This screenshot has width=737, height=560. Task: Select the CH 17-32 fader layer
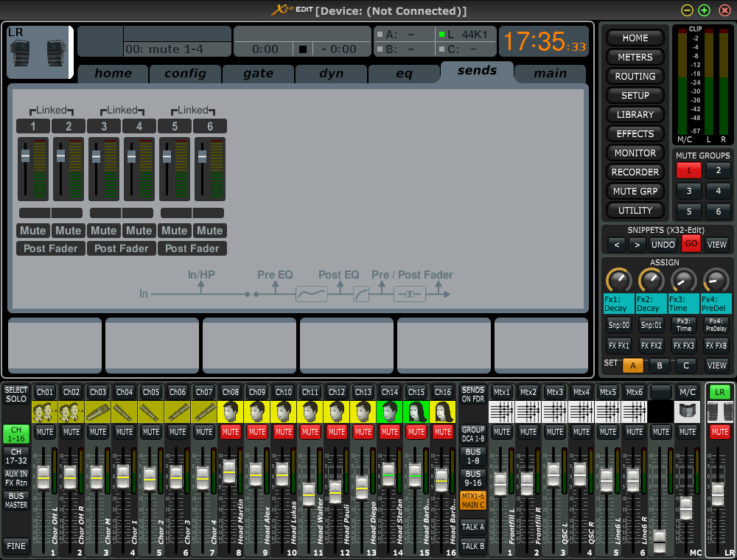16,456
